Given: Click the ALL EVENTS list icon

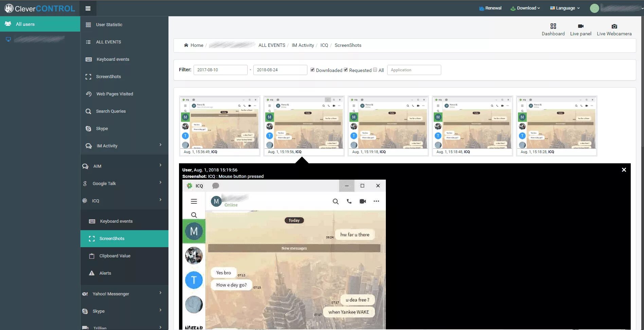Looking at the screenshot, I should (x=88, y=42).
